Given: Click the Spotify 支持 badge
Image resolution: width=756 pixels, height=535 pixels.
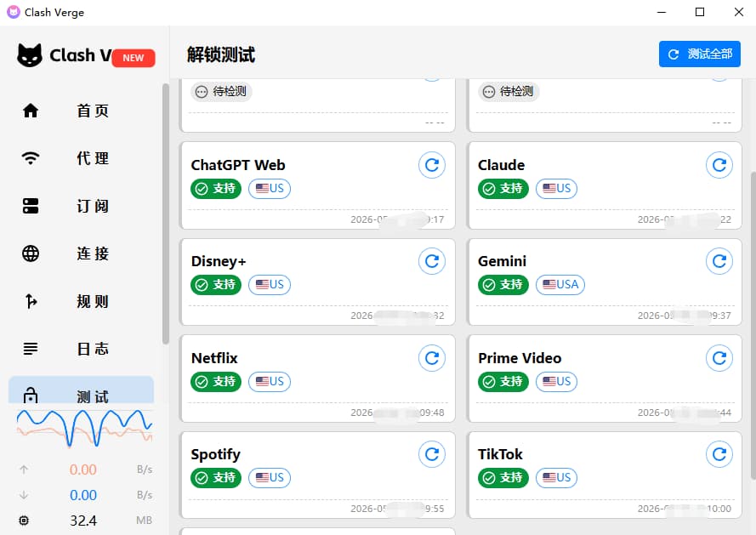Looking at the screenshot, I should tap(216, 477).
